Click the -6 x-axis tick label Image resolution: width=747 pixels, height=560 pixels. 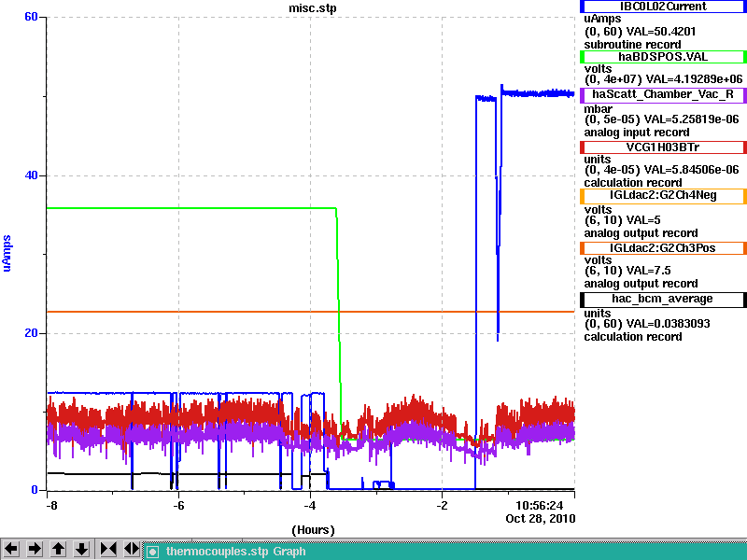(178, 505)
